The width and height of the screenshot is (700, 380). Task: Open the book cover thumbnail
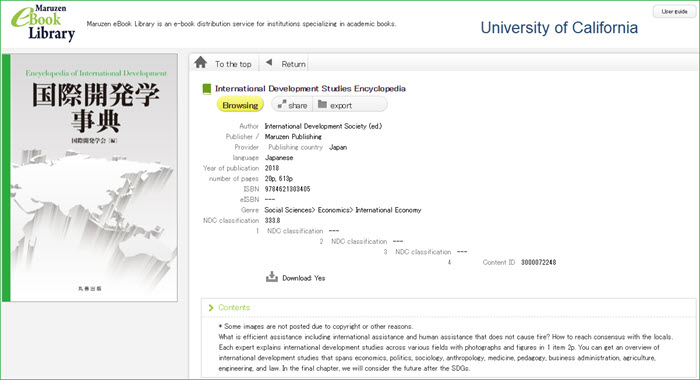[90, 178]
